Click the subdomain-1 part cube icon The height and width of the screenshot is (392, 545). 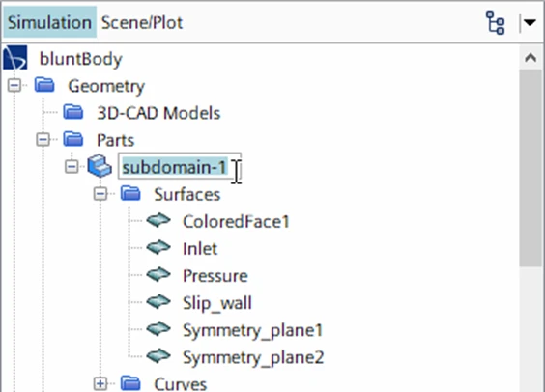100,166
